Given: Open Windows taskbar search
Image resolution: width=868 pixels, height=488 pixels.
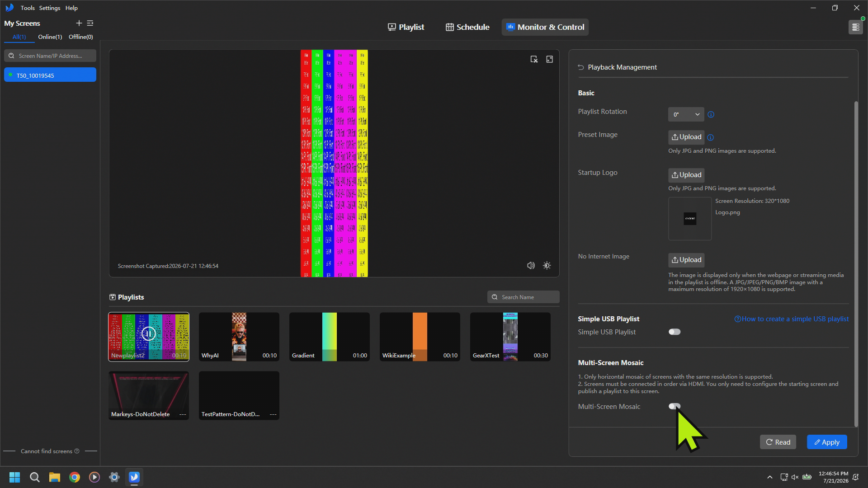Looking at the screenshot, I should tap(34, 477).
